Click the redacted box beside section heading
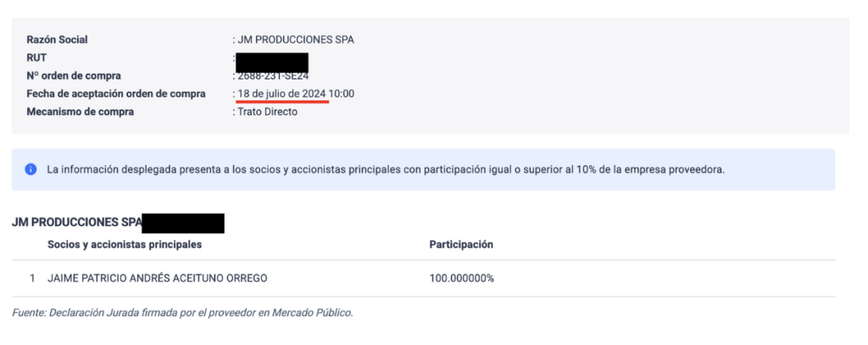This screenshot has height=345, width=868. [183, 223]
